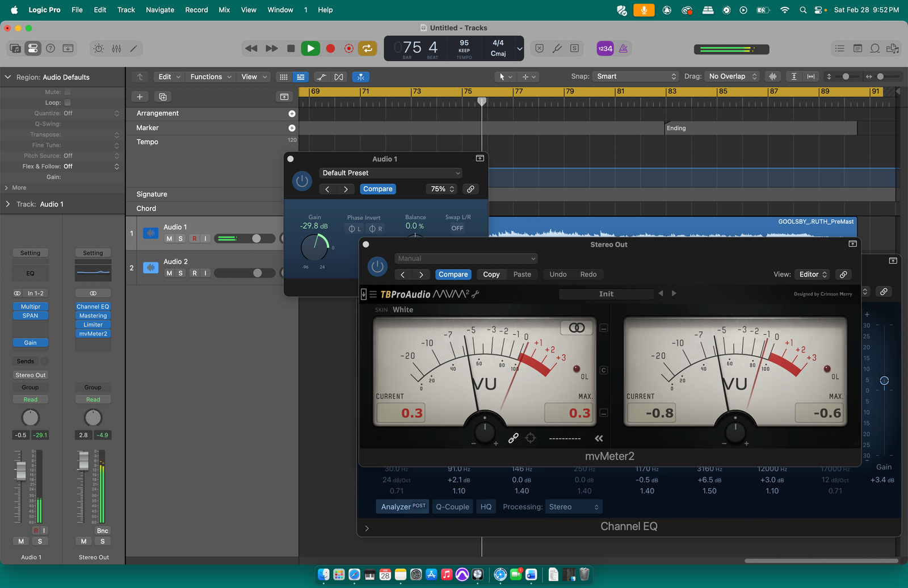Click the Count-in 1234 button
This screenshot has width=908, height=588.
click(605, 49)
